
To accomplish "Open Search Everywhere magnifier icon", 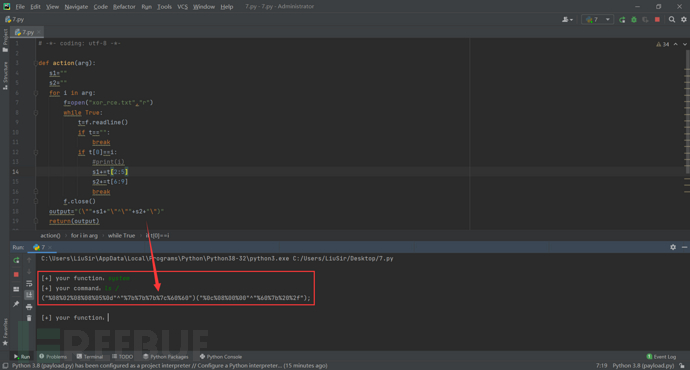I will (x=672, y=20).
